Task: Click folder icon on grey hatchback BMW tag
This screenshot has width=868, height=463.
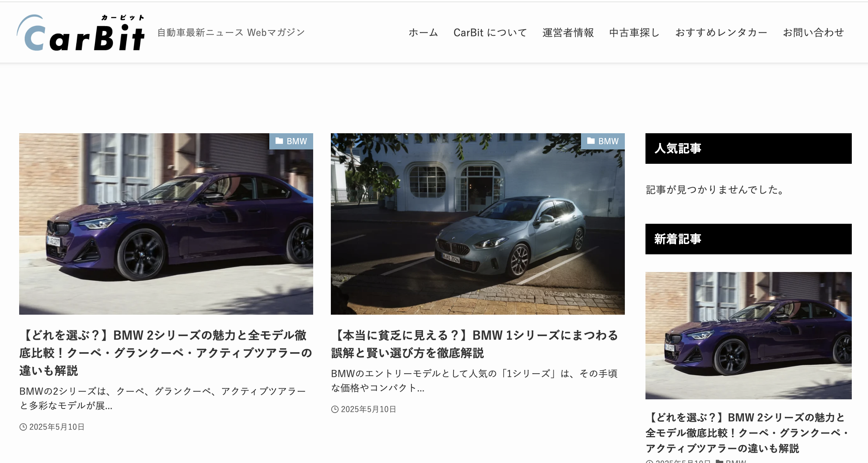Action: pos(591,141)
